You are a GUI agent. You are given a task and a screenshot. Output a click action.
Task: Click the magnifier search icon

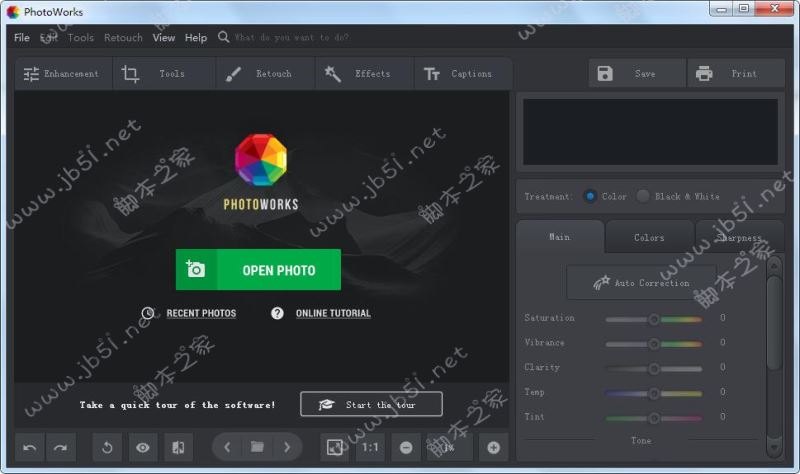click(223, 37)
